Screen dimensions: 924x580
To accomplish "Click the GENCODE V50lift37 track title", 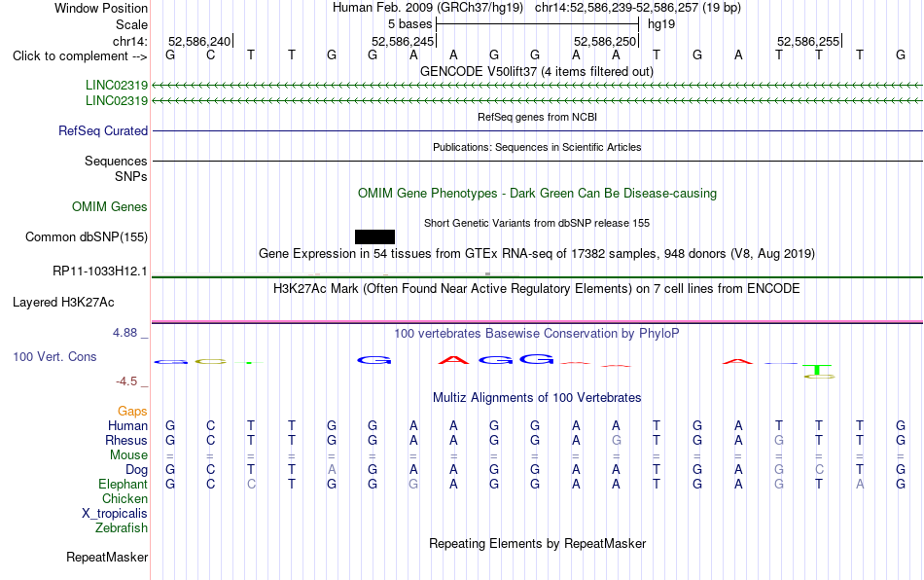I will pos(537,71).
